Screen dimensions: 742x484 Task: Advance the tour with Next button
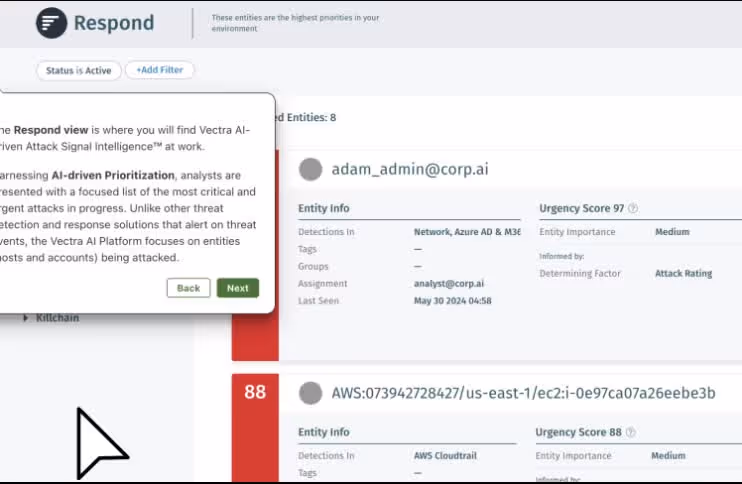tap(238, 288)
